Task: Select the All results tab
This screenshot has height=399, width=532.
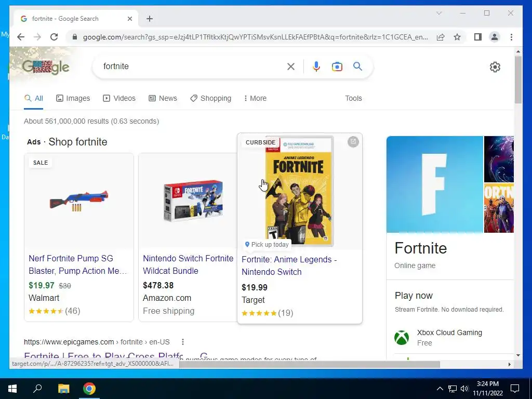Action: tap(34, 98)
